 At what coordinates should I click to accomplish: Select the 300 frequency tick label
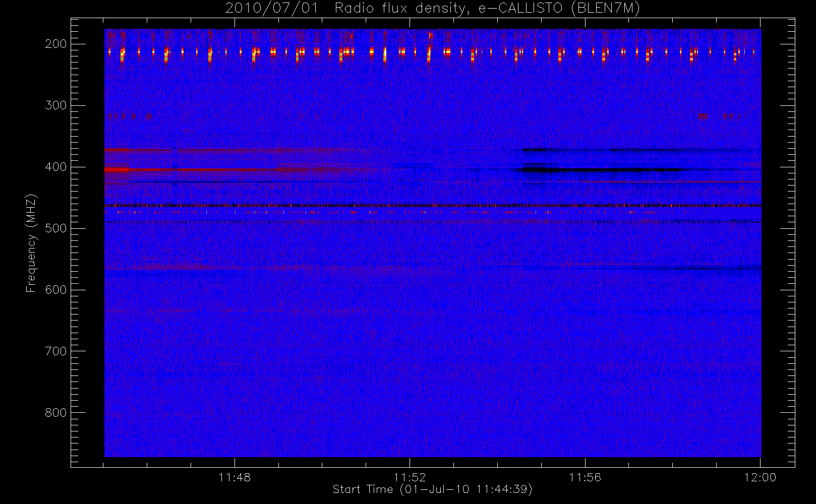[x=56, y=105]
